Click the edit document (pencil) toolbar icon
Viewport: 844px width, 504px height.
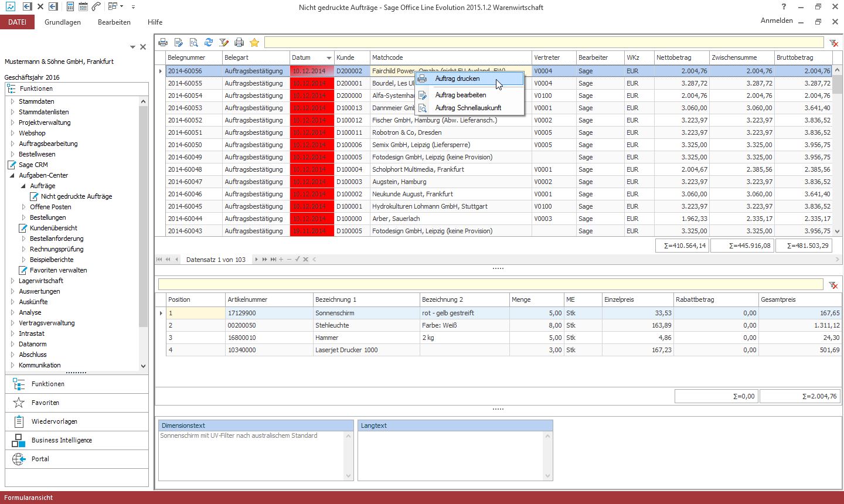pos(179,42)
